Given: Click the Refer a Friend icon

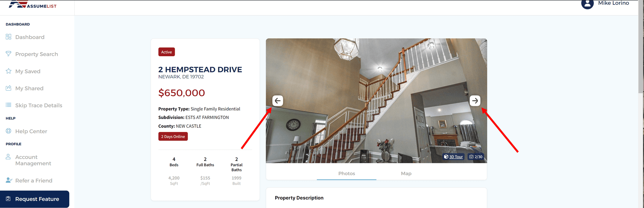Looking at the screenshot, I should click(x=9, y=180).
